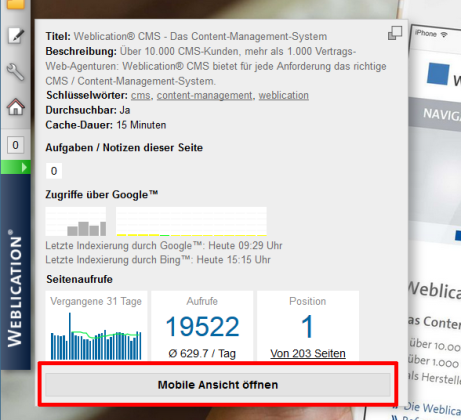Click the gray Google access bar chart
The width and height of the screenshot is (461, 420).
(76, 221)
